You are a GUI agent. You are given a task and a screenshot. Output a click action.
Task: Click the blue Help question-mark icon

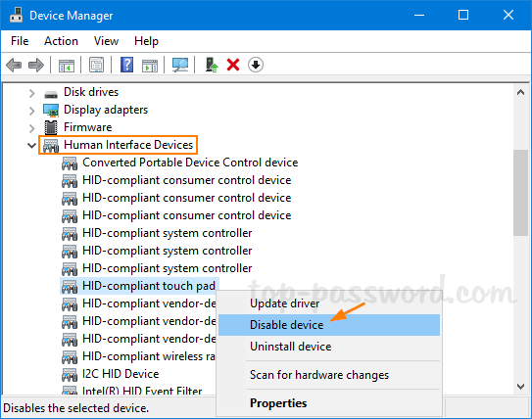[127, 65]
